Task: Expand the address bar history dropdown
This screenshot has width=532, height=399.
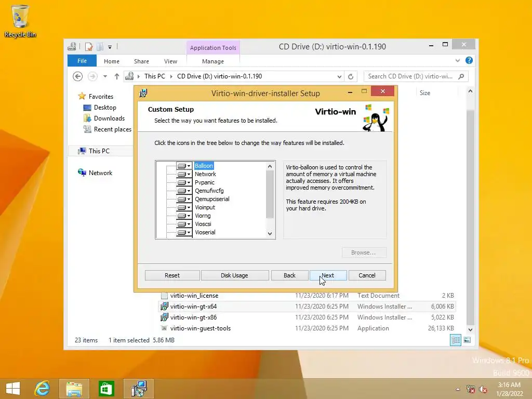Action: (x=339, y=77)
